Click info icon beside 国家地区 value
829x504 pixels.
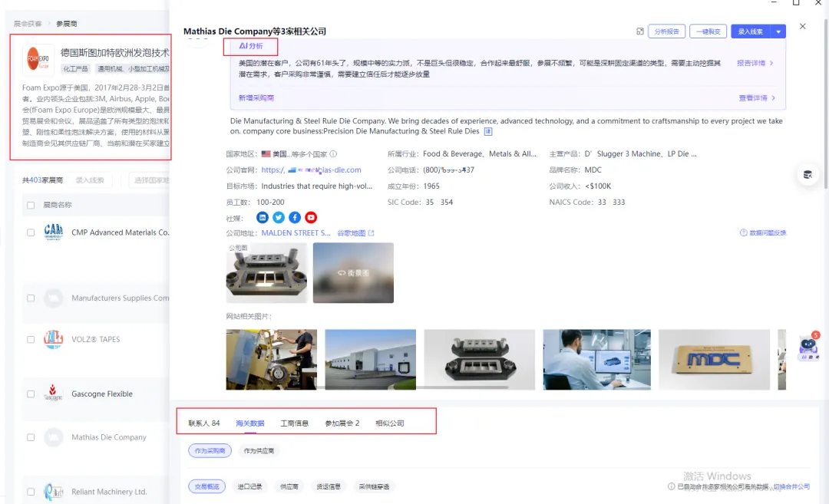coord(333,154)
